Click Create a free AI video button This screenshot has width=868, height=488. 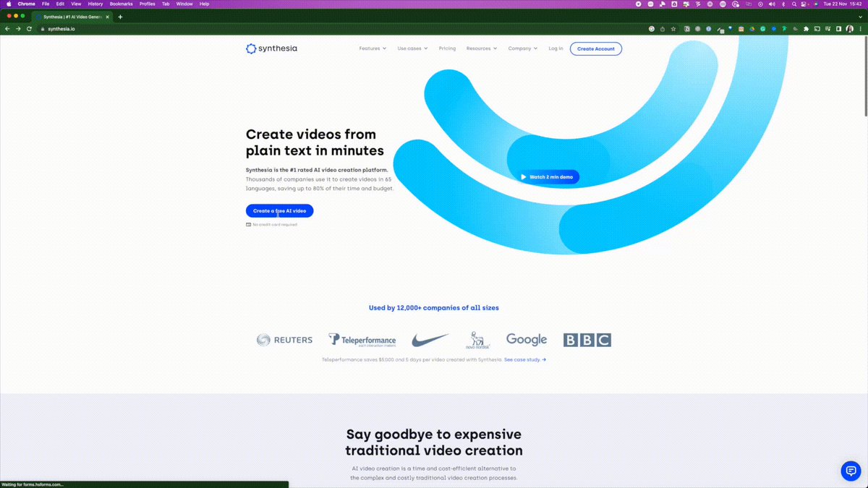pos(279,211)
